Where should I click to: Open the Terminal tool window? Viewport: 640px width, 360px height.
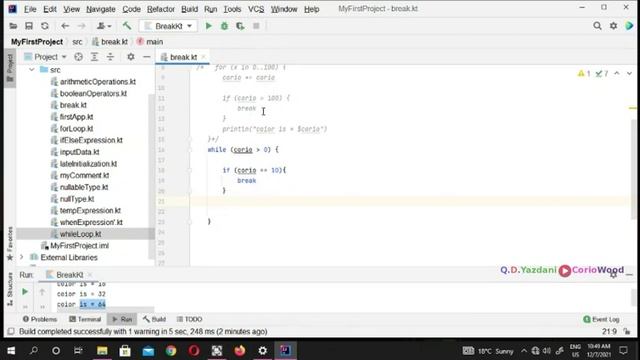[x=85, y=319]
